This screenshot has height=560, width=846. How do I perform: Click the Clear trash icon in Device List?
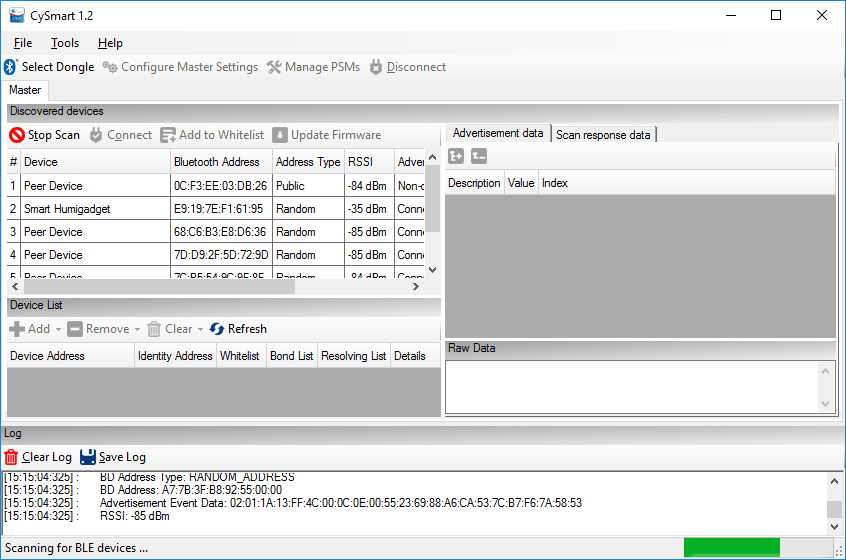(x=154, y=329)
